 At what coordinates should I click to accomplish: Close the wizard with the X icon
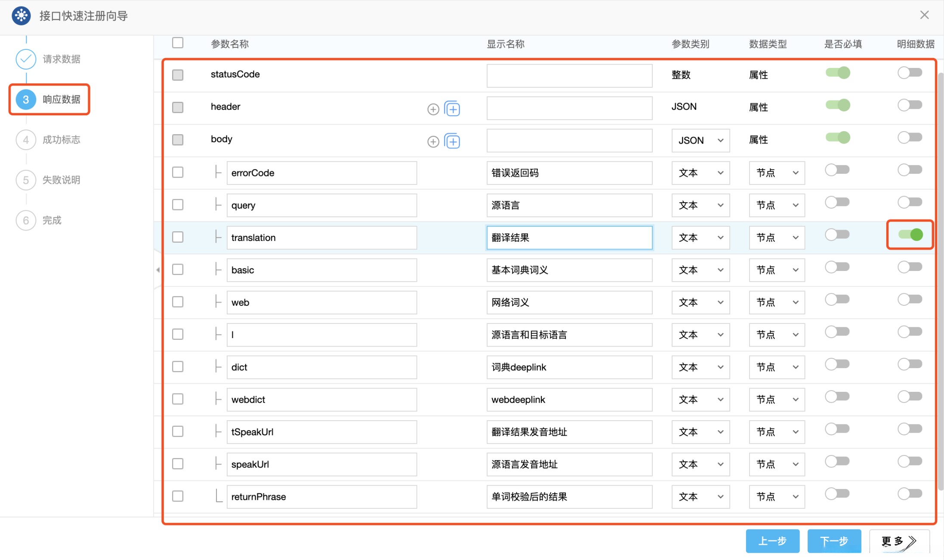pos(924,15)
